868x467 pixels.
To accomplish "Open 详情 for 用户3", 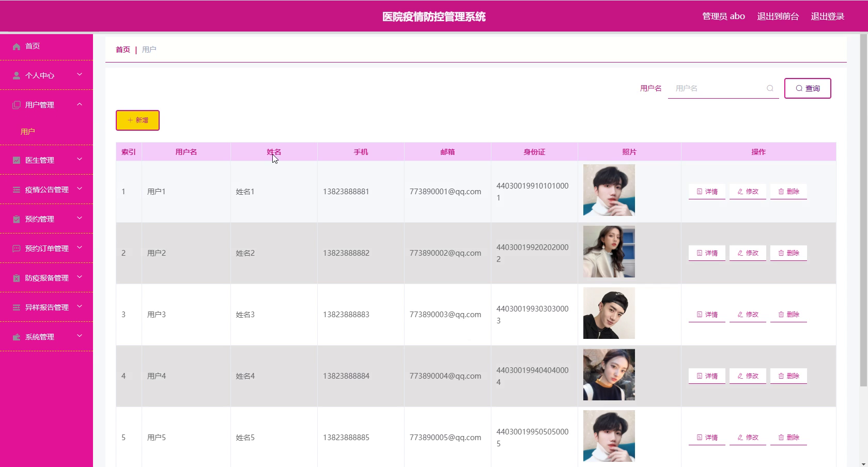I will [x=707, y=315].
